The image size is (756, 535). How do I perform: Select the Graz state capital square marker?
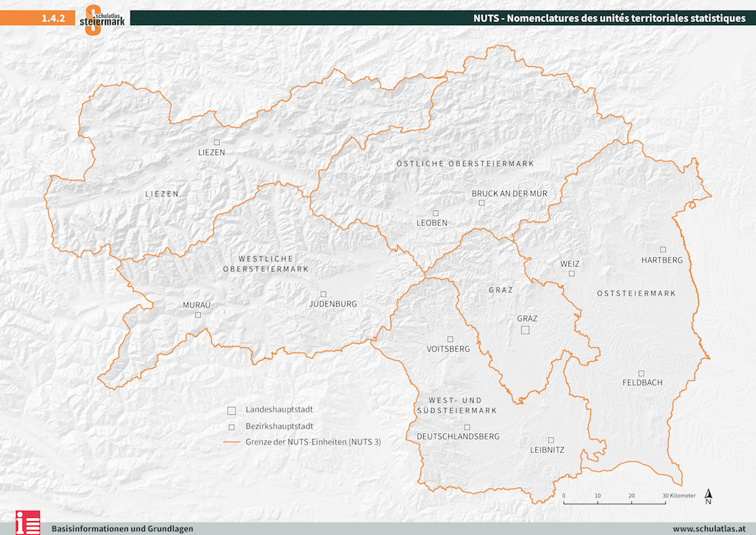(525, 330)
